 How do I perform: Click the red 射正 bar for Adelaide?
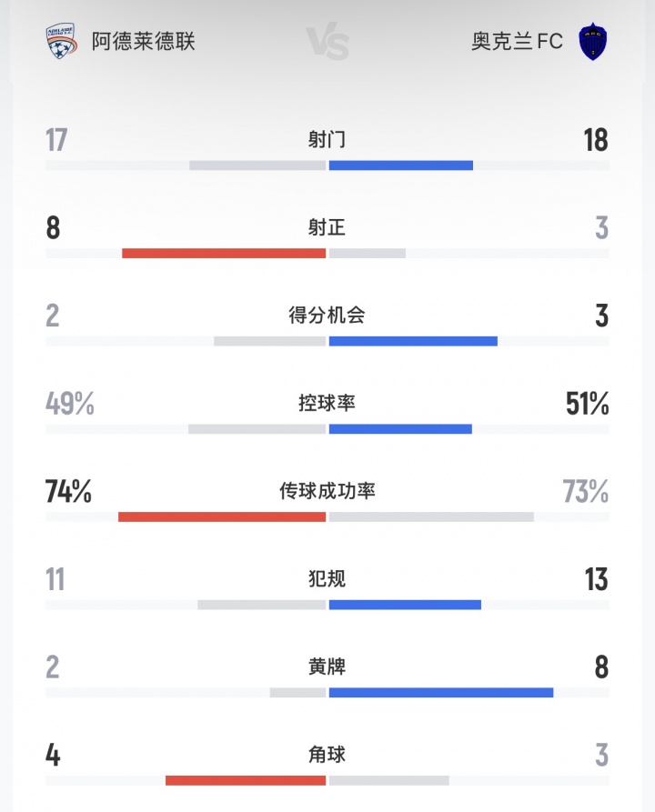pyautogui.click(x=224, y=253)
